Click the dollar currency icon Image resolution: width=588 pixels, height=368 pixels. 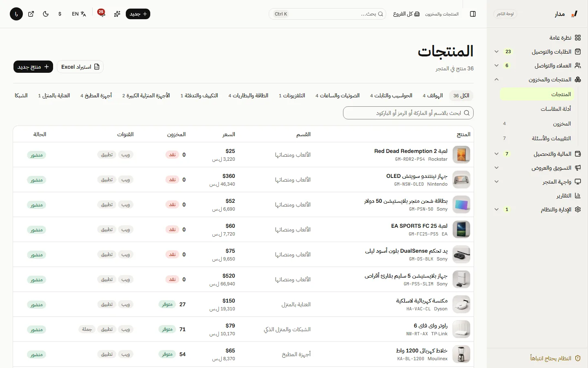point(60,14)
